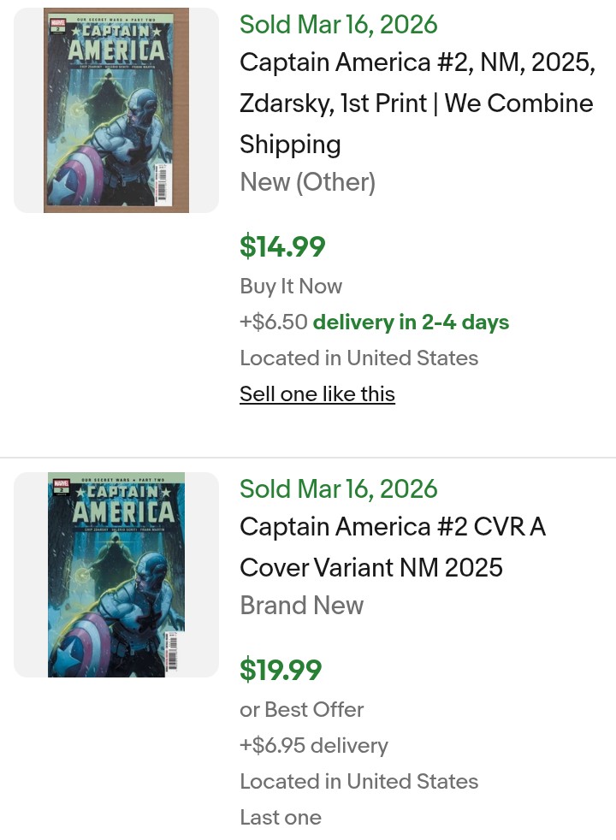616x840 pixels.
Task: Click the "New (Other)" condition label
Action: click(307, 182)
